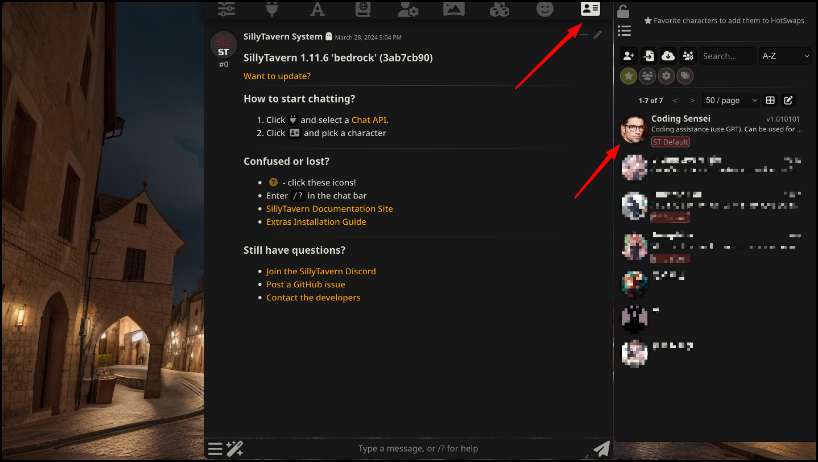Create a new chat group icon
The image size is (818, 462).
(688, 56)
